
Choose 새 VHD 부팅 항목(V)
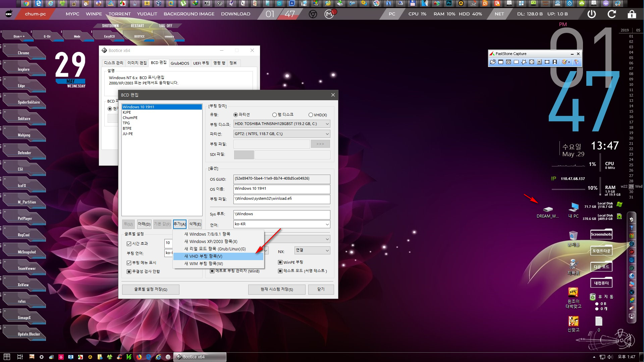218,256
